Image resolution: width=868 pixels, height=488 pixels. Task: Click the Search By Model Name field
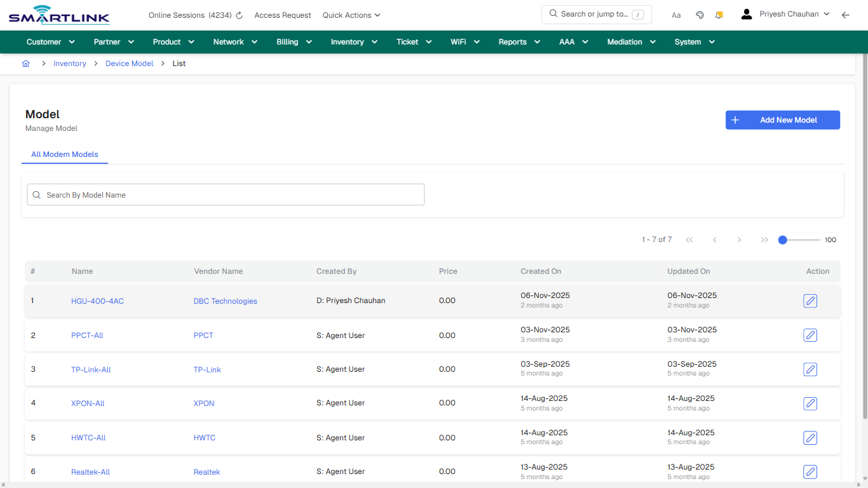pos(226,194)
